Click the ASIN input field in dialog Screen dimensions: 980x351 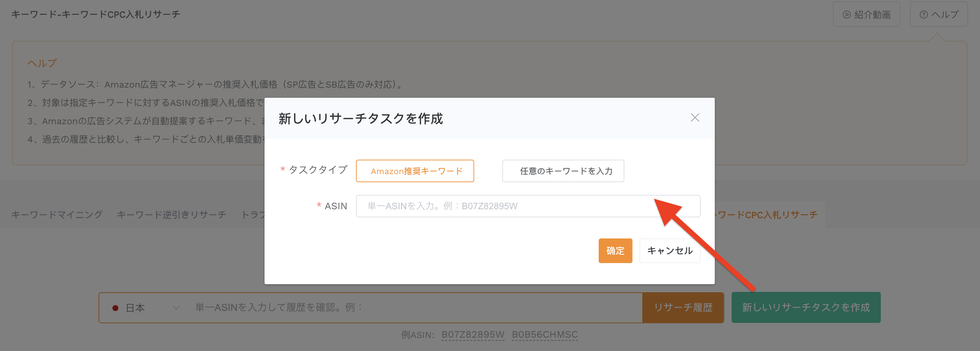(x=528, y=206)
